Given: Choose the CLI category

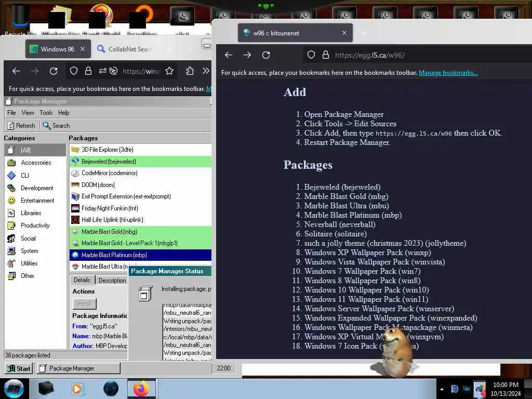Looking at the screenshot, I should click(x=25, y=176).
